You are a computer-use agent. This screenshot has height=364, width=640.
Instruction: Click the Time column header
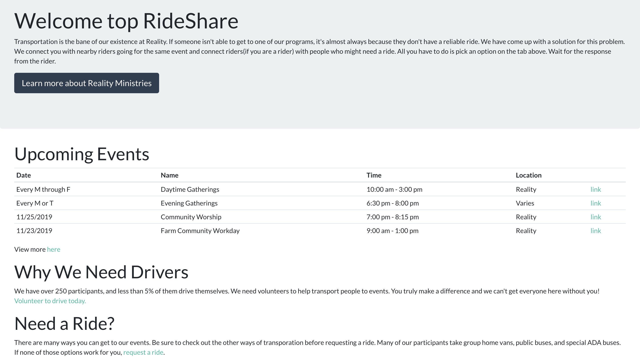coord(374,175)
